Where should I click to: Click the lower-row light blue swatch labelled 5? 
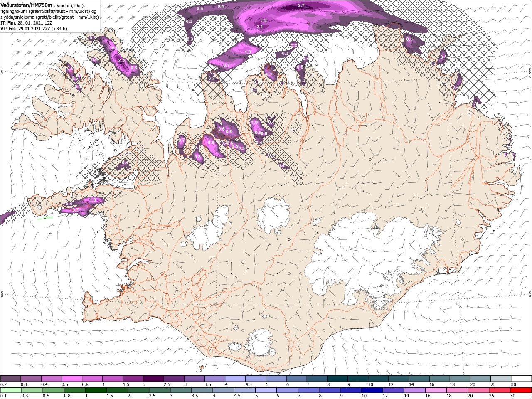[x=266, y=390]
